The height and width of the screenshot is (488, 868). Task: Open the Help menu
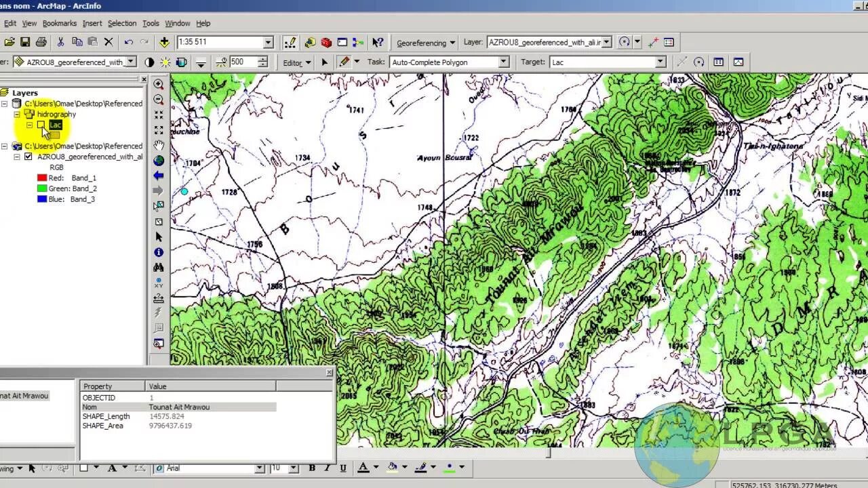pos(203,23)
